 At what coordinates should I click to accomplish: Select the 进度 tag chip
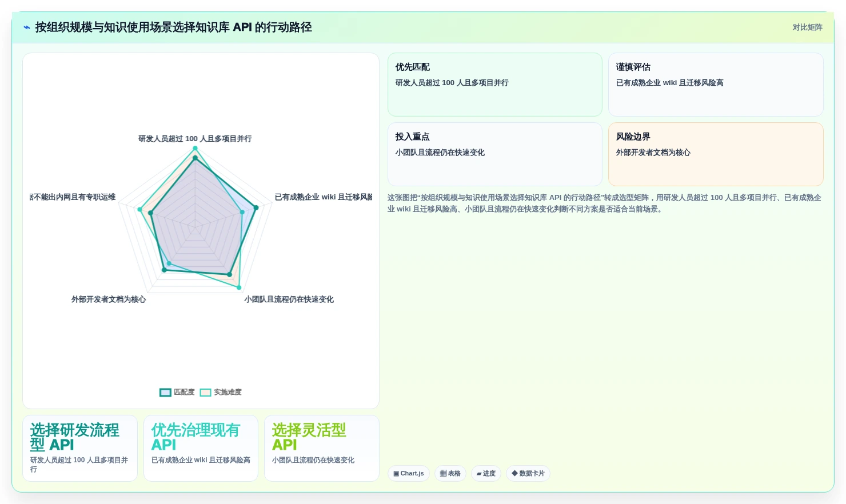pyautogui.click(x=486, y=473)
